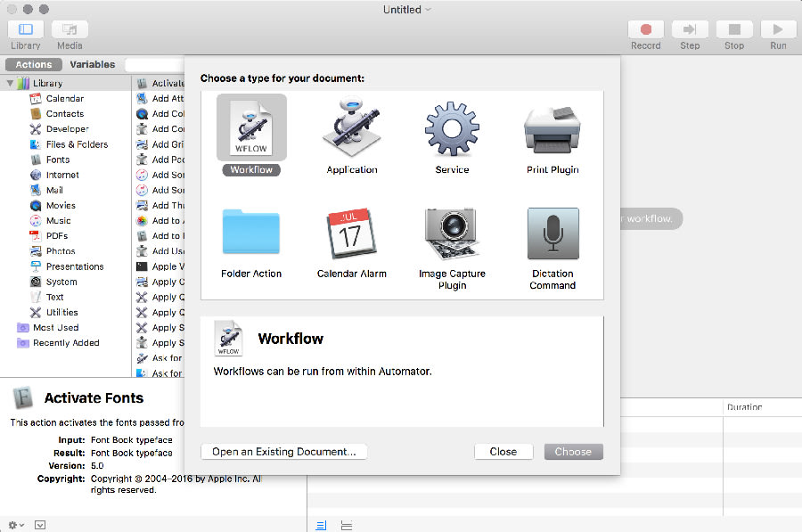The height and width of the screenshot is (532, 802).
Task: Click the actions search field
Action: [154, 64]
